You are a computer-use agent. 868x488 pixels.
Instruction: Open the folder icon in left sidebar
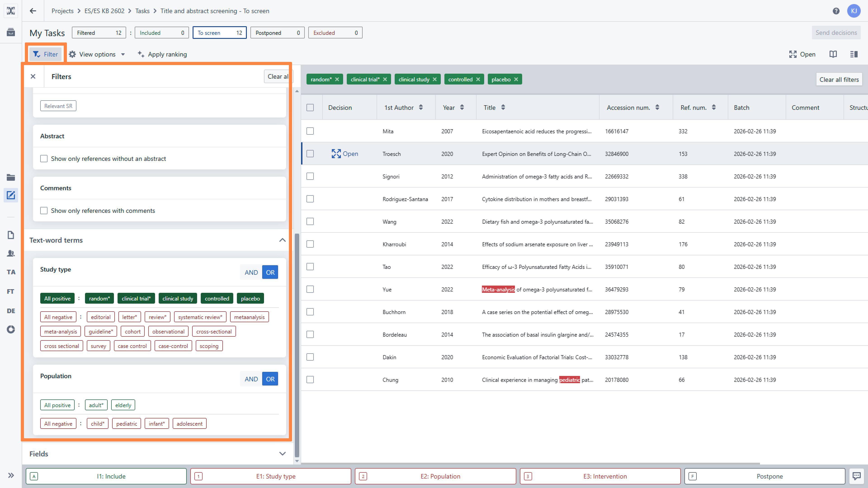click(11, 178)
